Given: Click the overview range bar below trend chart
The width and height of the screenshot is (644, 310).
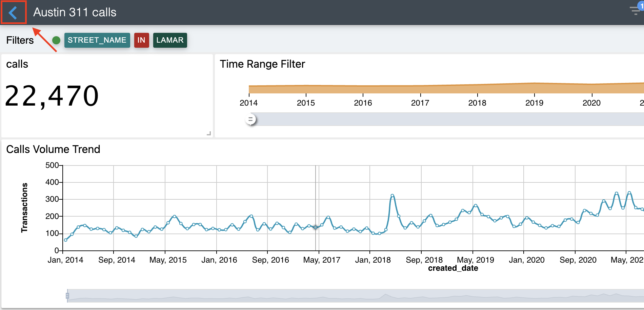Looking at the screenshot, I should point(339,296).
